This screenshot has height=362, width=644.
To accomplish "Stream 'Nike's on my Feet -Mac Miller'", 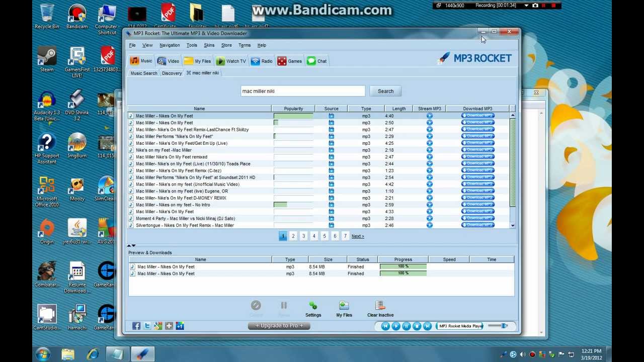I will coord(429,150).
